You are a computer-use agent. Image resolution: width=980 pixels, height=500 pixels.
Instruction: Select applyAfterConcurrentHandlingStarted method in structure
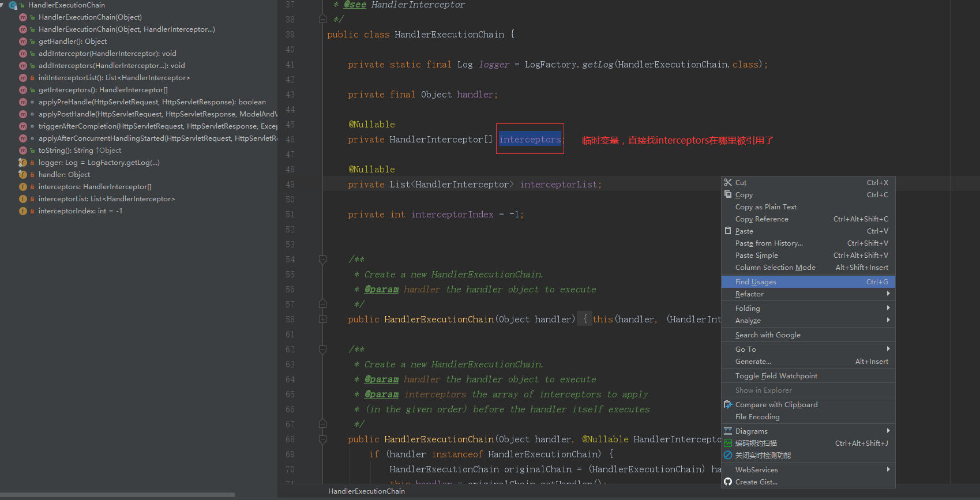coord(158,138)
